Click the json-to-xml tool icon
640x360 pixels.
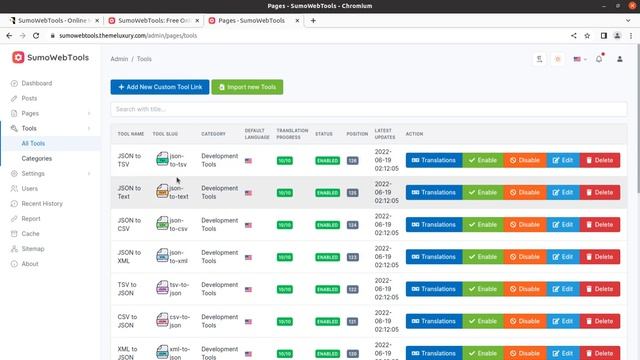[x=162, y=256]
